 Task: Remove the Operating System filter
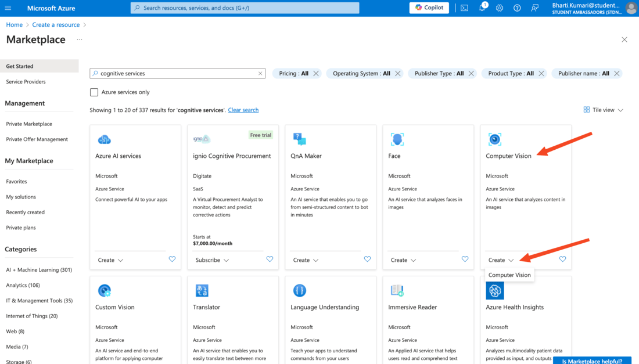(x=398, y=73)
